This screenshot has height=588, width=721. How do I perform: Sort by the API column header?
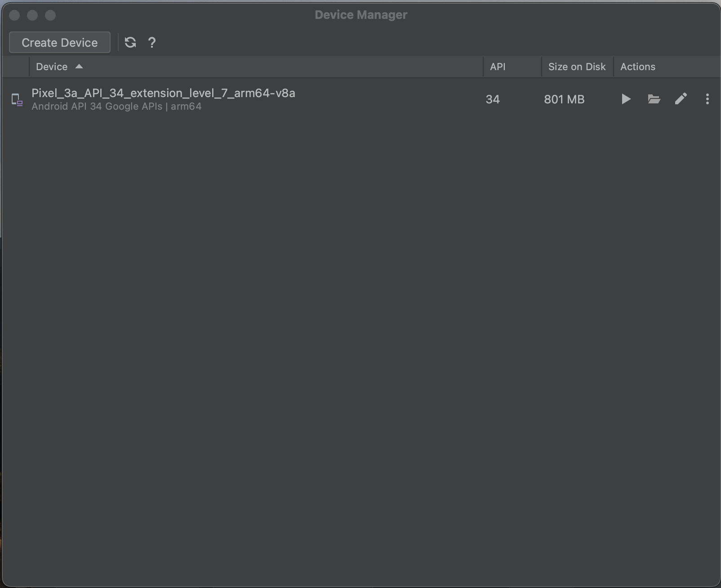[498, 67]
